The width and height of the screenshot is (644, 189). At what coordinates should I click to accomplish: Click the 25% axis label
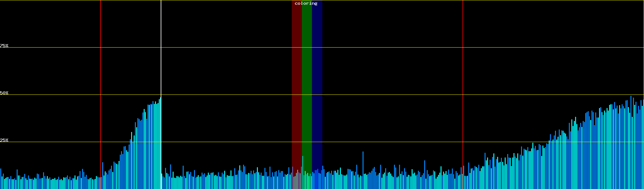pos(4,140)
